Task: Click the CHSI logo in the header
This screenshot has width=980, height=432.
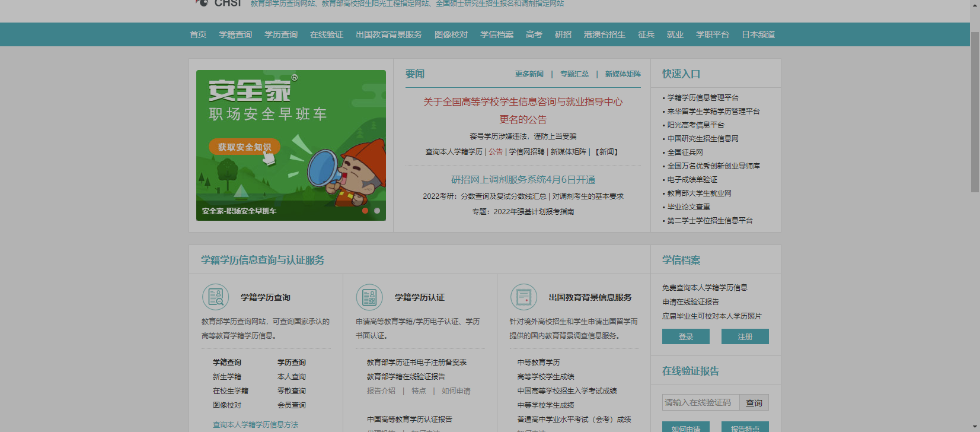Action: (x=218, y=3)
